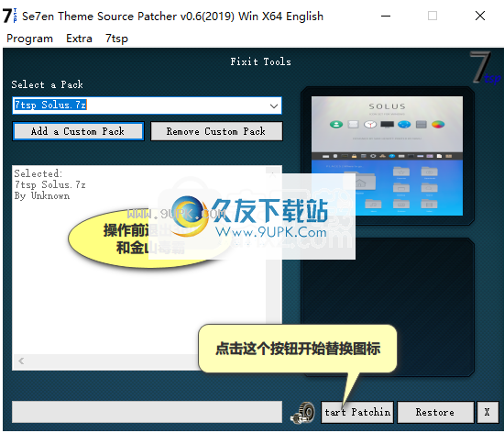Click the Start Patching button

[357, 412]
